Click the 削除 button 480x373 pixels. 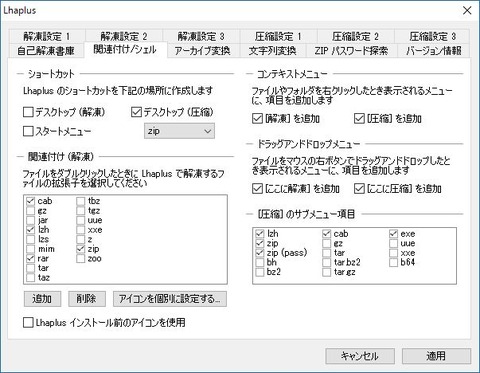point(87,299)
